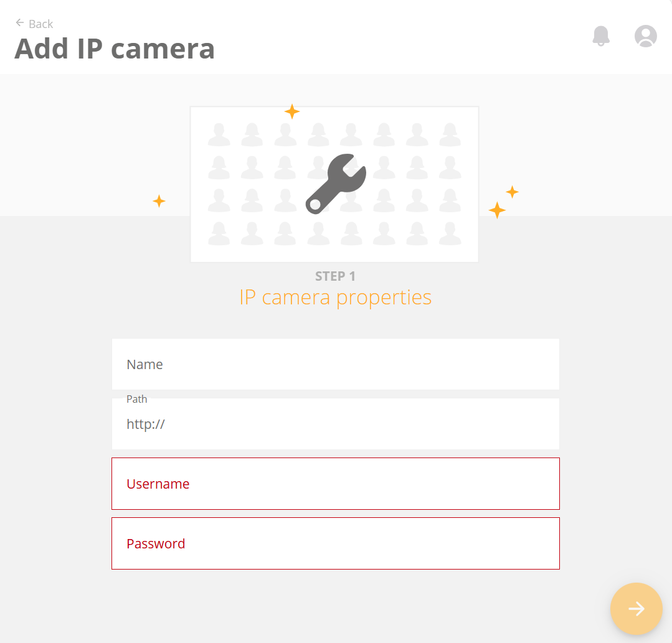Click the top-left person silhouette in illustration
Viewport: 672px width, 643px height.
[x=219, y=134]
